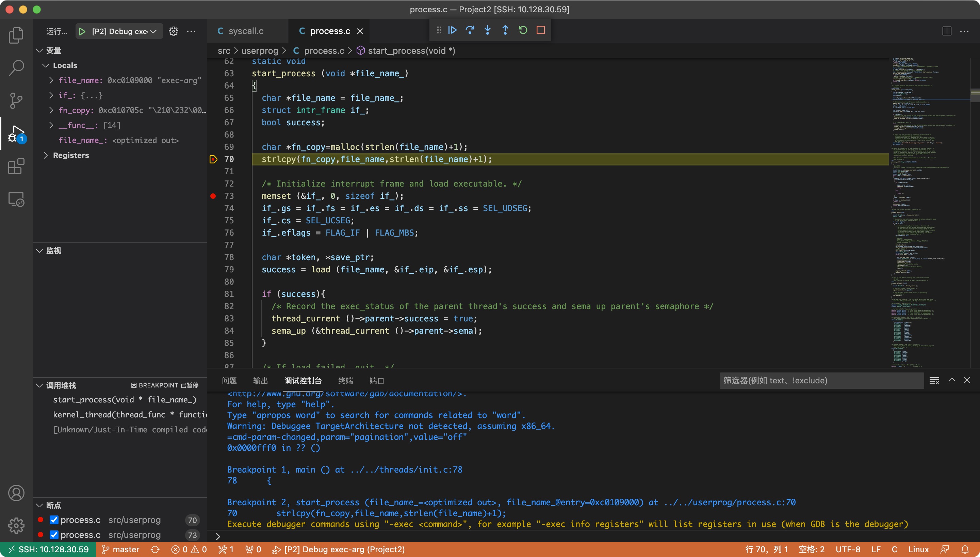Disable the process.c line 73 breakpoint
Viewport: 980px width, 557px height.
click(x=54, y=535)
